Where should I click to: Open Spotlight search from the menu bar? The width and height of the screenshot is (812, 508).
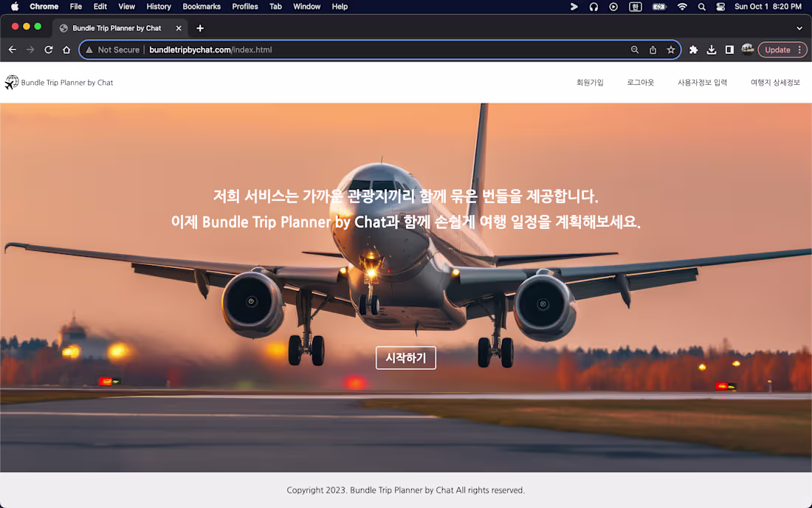pyautogui.click(x=701, y=7)
